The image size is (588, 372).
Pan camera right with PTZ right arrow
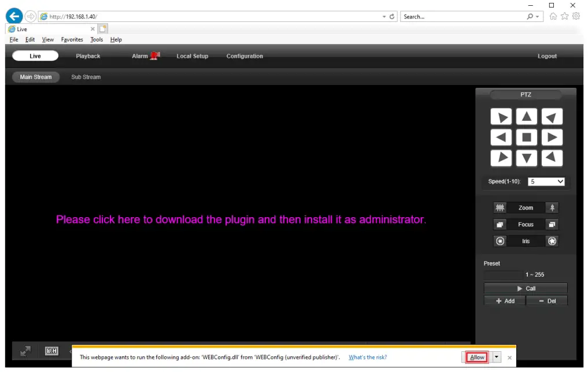click(552, 137)
